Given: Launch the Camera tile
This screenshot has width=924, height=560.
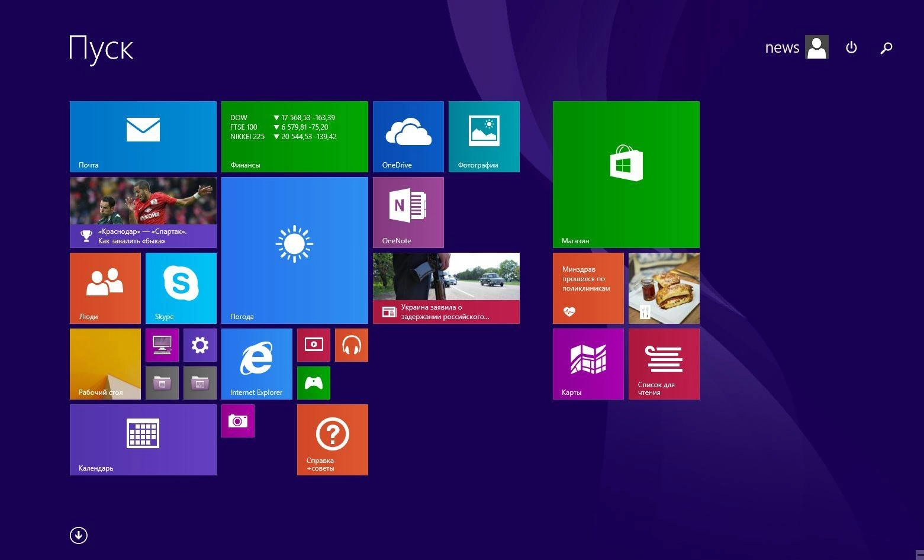Looking at the screenshot, I should click(238, 421).
